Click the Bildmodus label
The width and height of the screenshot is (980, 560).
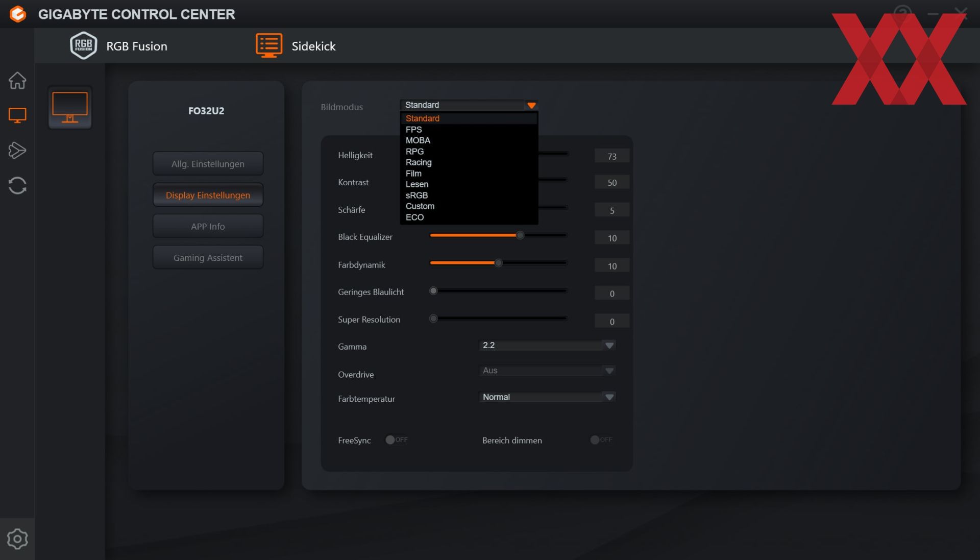point(341,107)
